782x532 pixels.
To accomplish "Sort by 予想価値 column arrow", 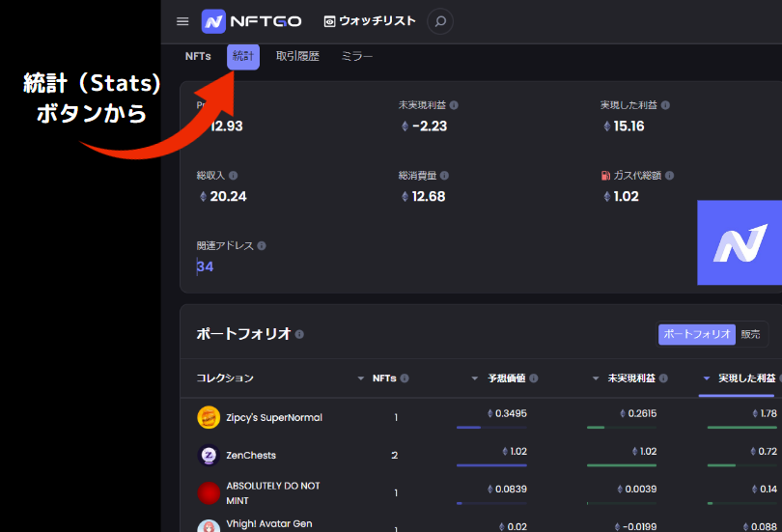I will tap(475, 378).
